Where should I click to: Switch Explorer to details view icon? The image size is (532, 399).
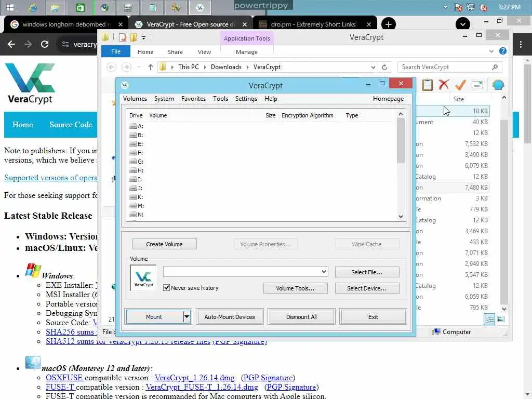click(489, 320)
